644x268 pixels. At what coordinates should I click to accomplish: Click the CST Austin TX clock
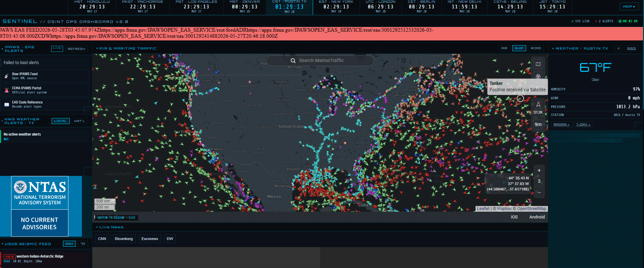point(289,7)
